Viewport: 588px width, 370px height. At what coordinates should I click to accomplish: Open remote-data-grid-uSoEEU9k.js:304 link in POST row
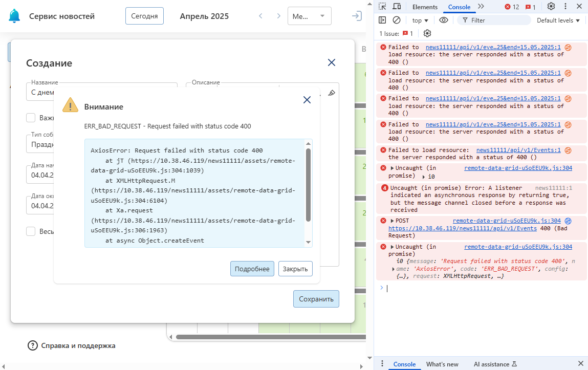point(507,221)
